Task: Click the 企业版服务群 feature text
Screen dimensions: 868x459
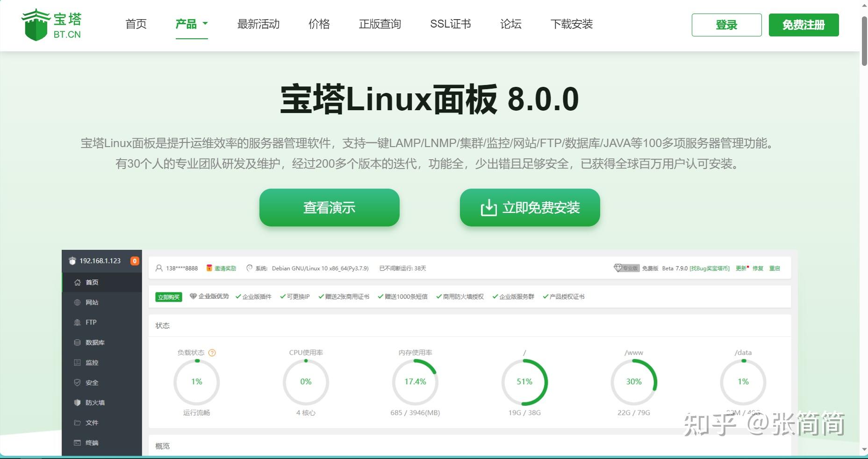Action: (517, 297)
